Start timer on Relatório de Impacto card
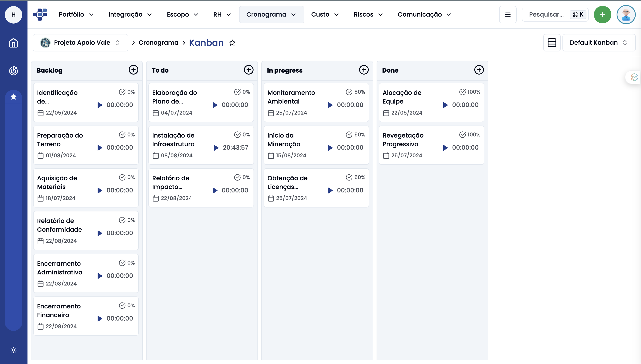 pos(215,190)
